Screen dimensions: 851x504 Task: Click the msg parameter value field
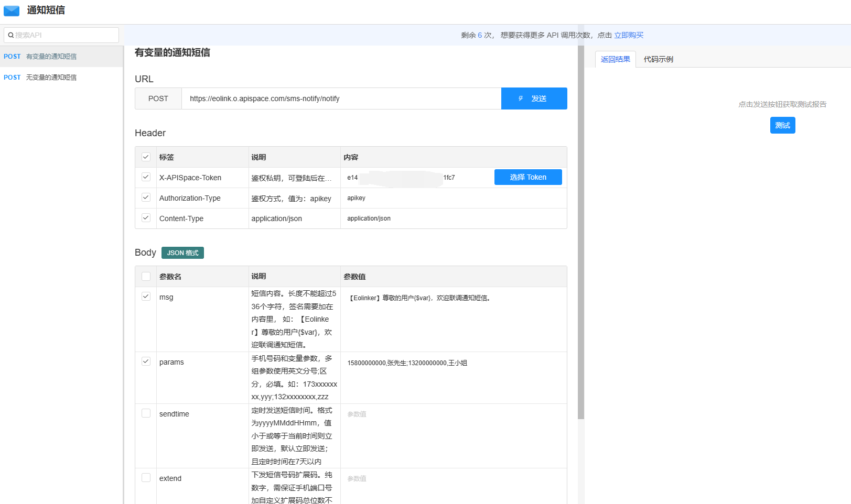coord(454,298)
